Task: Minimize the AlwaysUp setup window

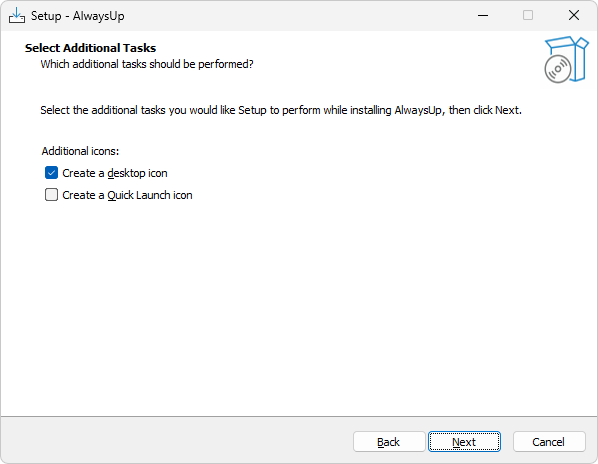Action: [x=483, y=16]
